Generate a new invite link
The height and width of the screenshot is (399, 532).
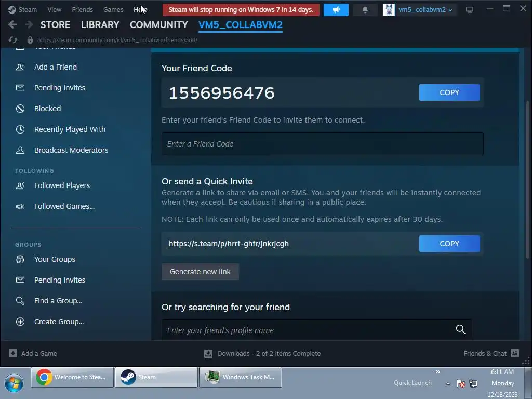click(200, 272)
